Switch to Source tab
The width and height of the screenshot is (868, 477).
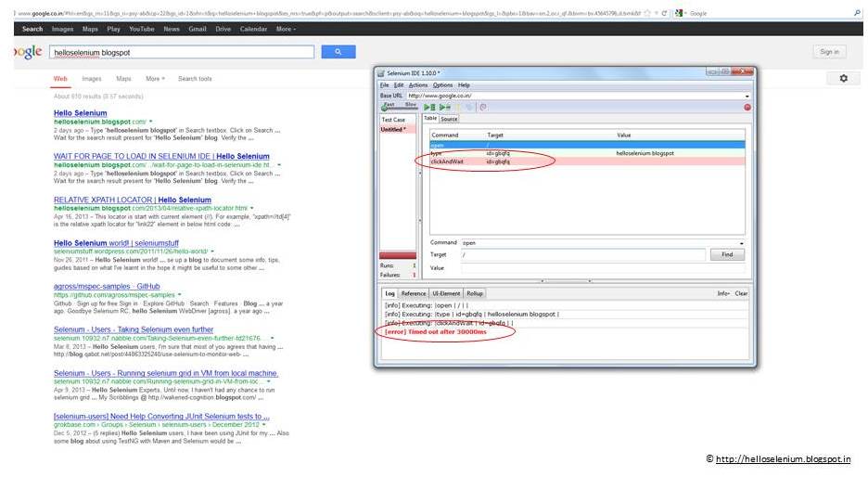pyautogui.click(x=449, y=119)
